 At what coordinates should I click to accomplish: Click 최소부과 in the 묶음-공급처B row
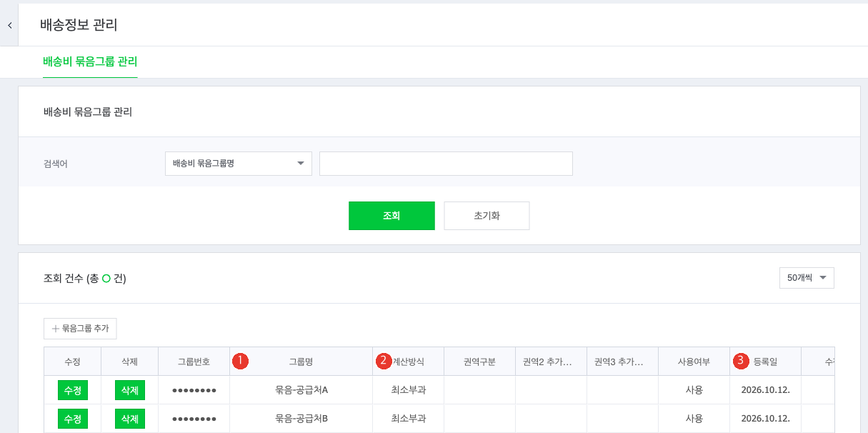(408, 418)
